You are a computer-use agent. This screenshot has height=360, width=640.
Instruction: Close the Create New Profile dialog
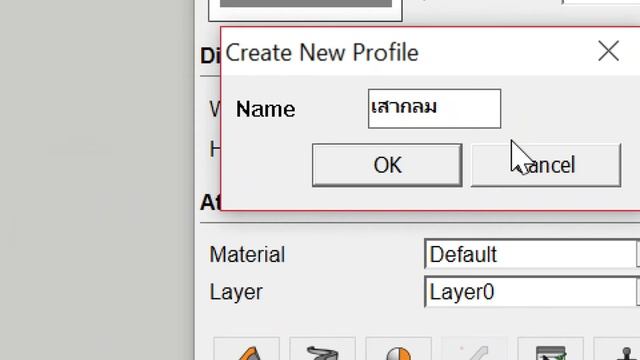tap(608, 51)
